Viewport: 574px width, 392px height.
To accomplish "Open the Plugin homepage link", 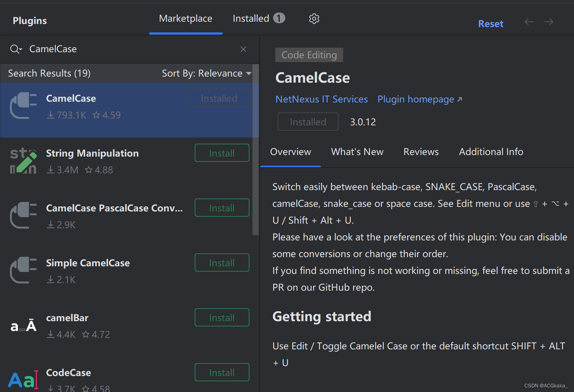I will tap(420, 99).
